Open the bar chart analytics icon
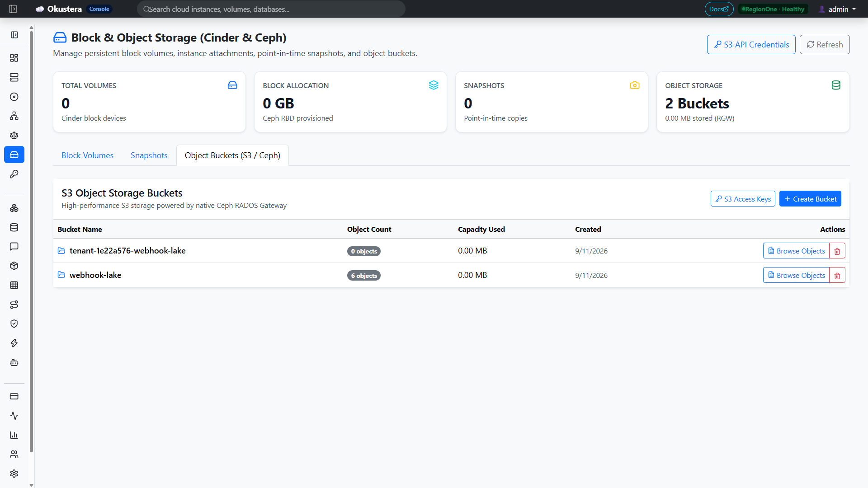Screen dimensions: 868x488 14,435
